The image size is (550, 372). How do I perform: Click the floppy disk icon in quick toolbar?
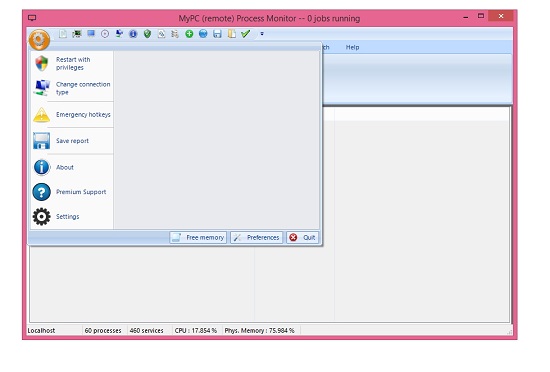(x=217, y=34)
